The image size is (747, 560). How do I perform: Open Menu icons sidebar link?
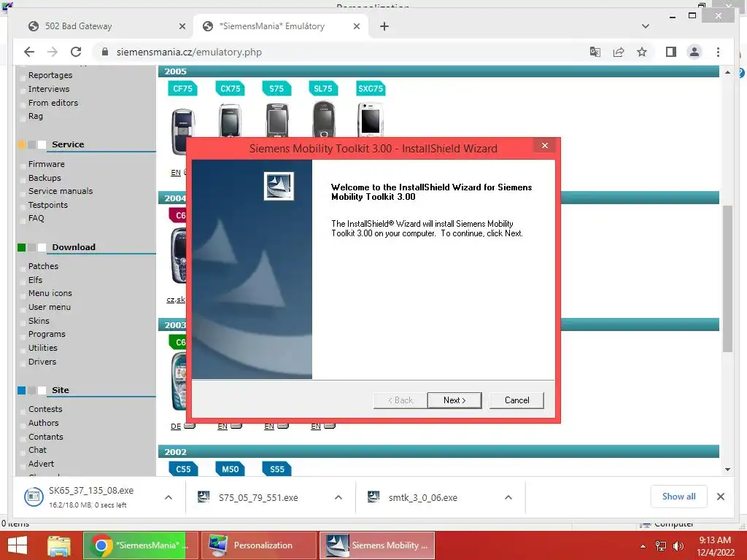(50, 293)
